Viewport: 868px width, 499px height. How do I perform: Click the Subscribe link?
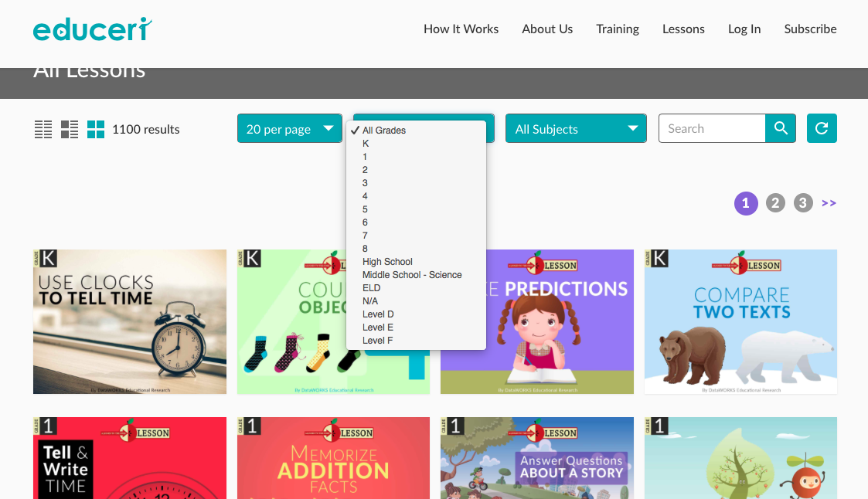tap(810, 29)
